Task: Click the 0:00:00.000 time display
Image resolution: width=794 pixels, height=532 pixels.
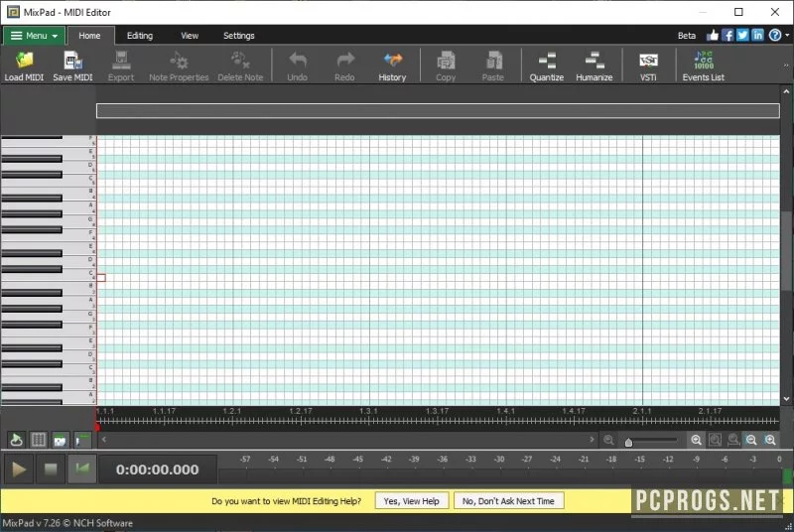Action: (158, 469)
